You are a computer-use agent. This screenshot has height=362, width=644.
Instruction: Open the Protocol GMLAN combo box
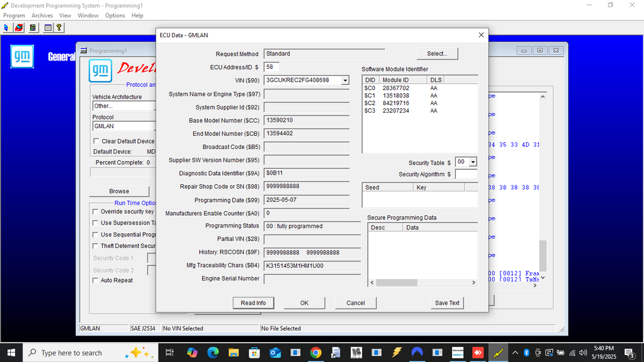point(124,126)
